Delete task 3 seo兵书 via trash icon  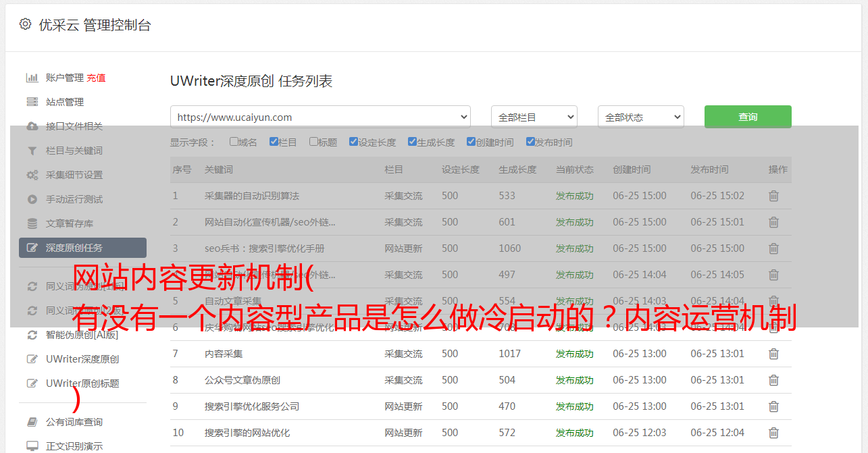point(773,248)
